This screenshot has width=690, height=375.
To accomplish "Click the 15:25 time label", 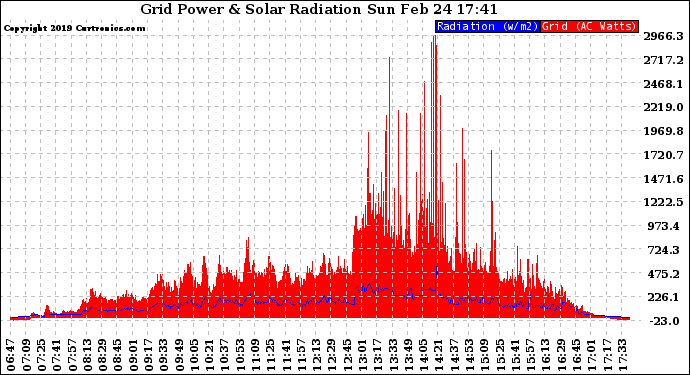I will pyautogui.click(x=500, y=355).
